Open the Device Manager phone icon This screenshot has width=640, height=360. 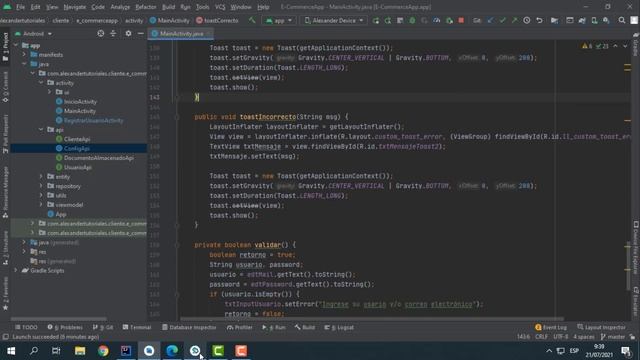coord(594,20)
